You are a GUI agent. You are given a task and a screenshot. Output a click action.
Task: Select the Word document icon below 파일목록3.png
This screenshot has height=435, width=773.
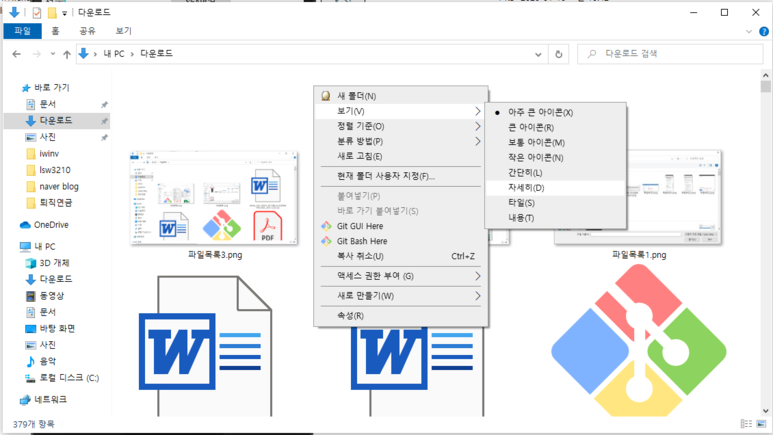coord(205,346)
